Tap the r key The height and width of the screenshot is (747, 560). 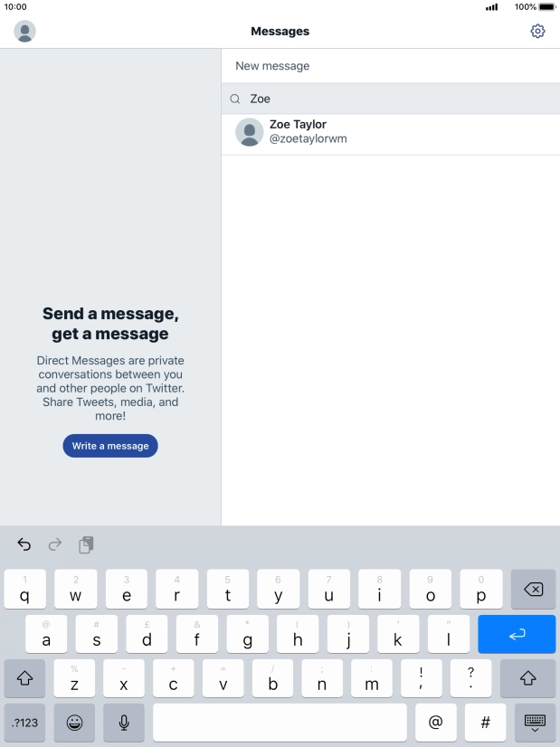[176, 589]
